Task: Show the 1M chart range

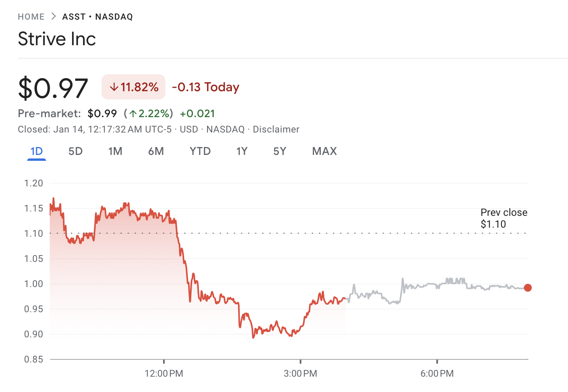Action: (115, 151)
